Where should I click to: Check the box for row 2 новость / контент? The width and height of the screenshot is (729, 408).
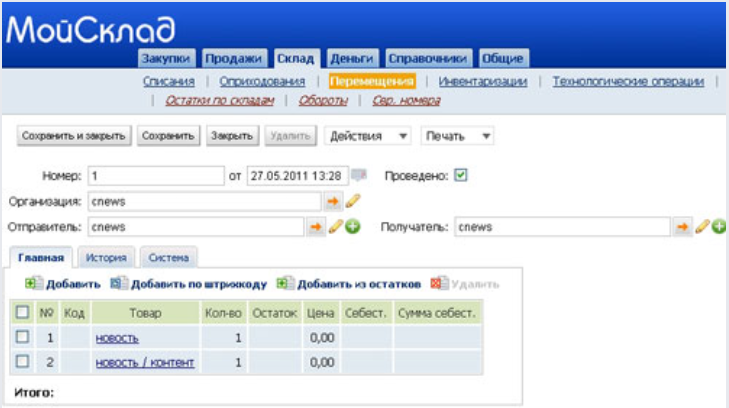pos(22,362)
